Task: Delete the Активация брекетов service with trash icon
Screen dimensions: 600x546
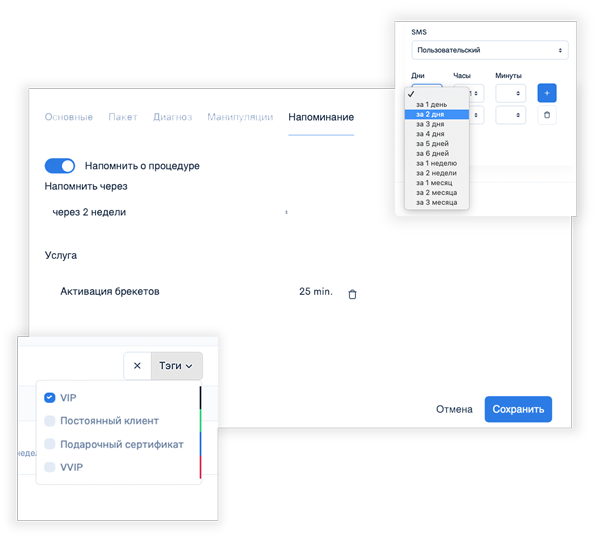Action: (x=351, y=293)
